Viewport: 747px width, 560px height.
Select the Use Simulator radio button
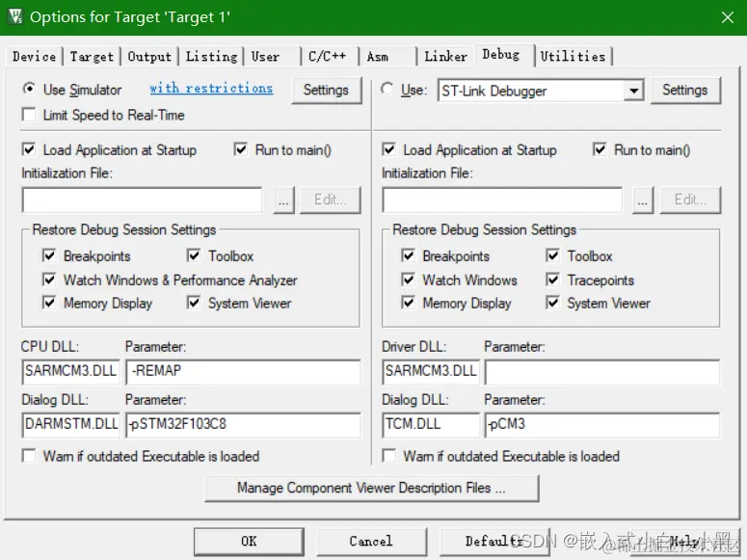coord(29,89)
